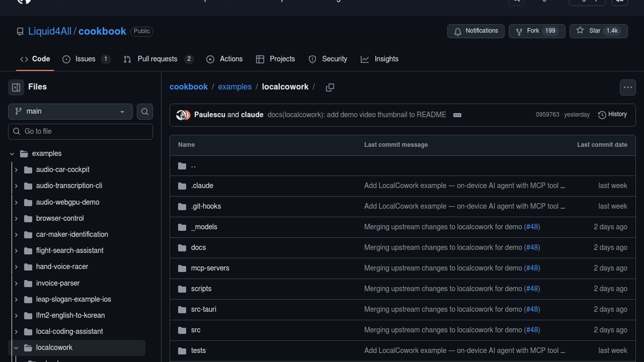Collapse the Files side panel icon

[x=16, y=87]
